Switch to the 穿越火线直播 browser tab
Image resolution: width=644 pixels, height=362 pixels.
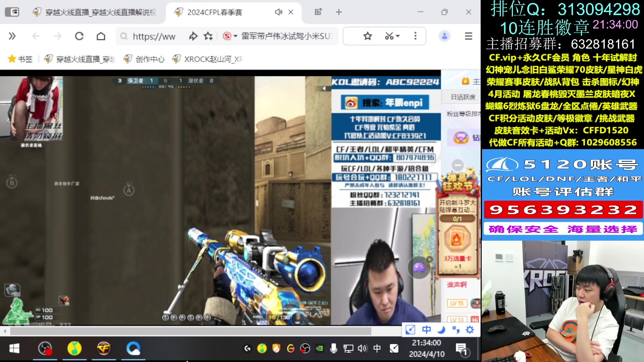[95, 12]
